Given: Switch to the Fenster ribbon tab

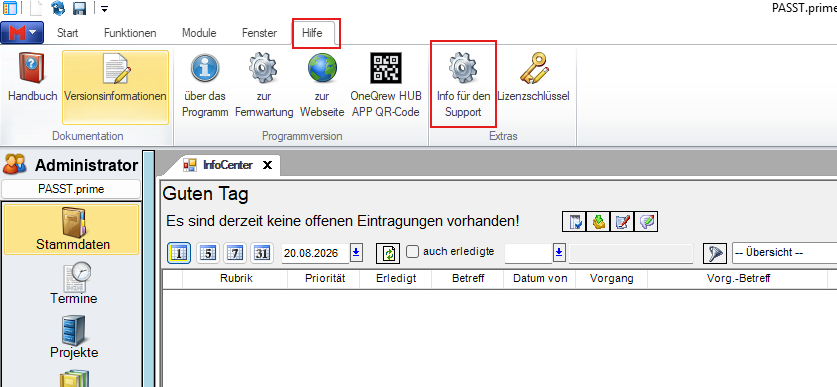Looking at the screenshot, I should point(259,33).
